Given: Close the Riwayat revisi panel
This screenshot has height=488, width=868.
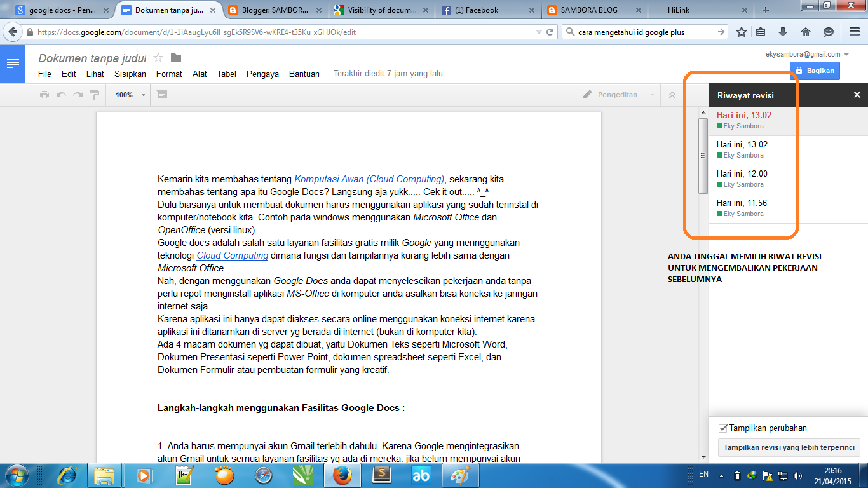Looking at the screenshot, I should tap(857, 95).
